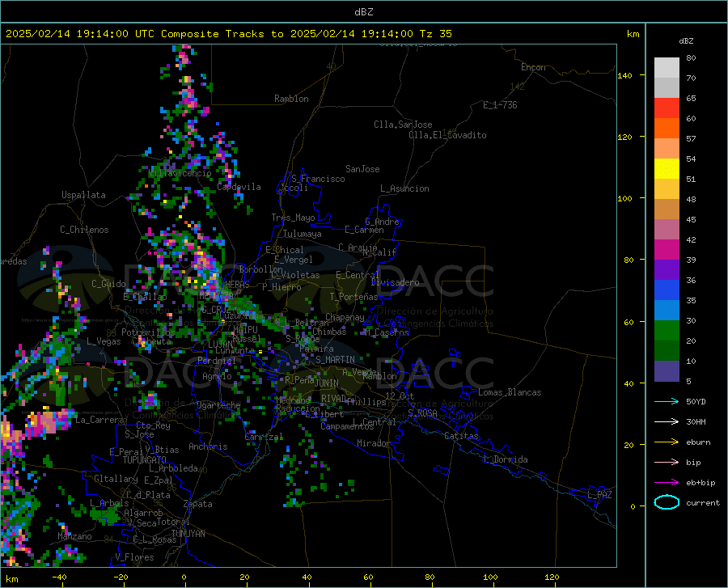Click the S_Francisco label
The width and height of the screenshot is (728, 588).
coord(318,179)
